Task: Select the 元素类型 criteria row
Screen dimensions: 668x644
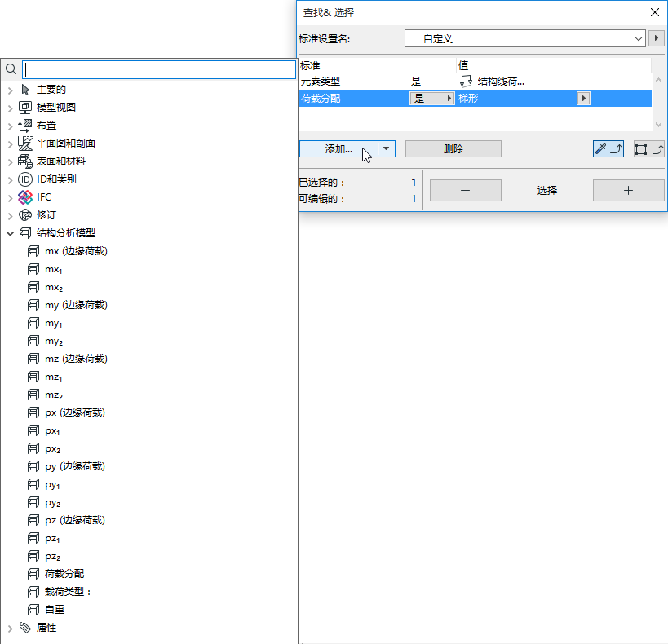Action: [x=475, y=82]
